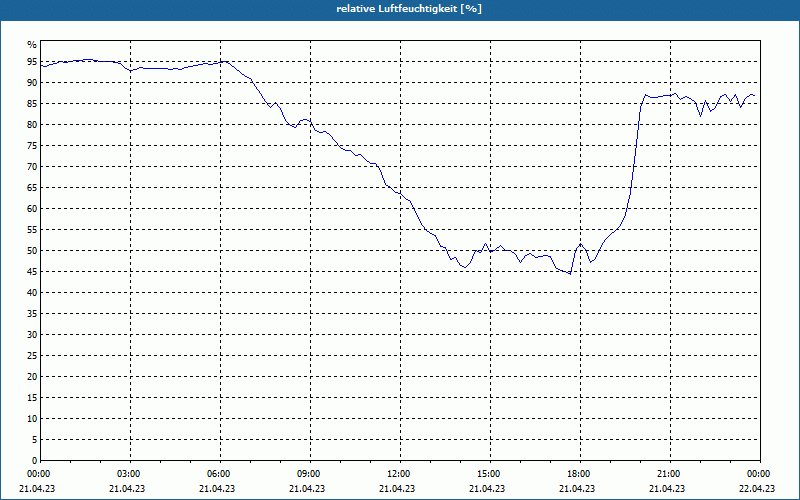Click the 00:00 label at the chart origin
Screen dimensions: 800x500
click(40, 474)
